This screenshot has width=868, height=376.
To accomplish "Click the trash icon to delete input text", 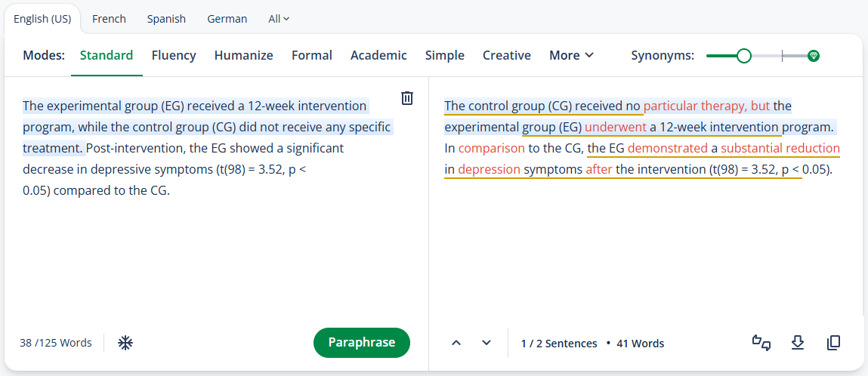I will [407, 98].
